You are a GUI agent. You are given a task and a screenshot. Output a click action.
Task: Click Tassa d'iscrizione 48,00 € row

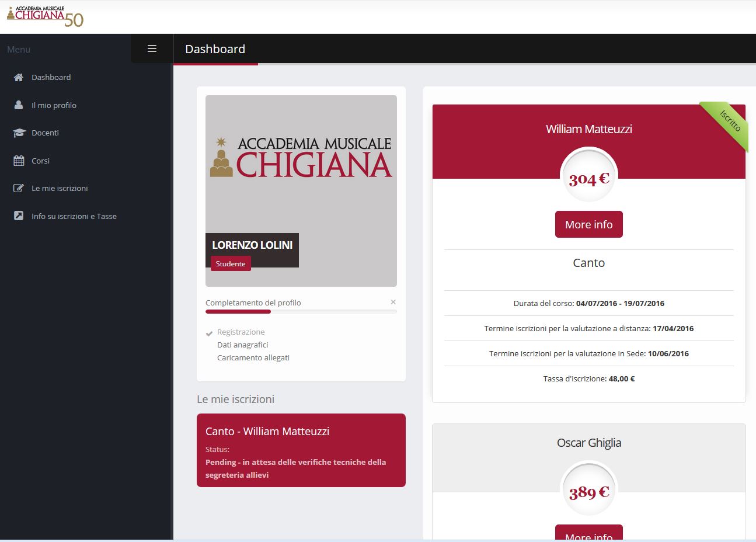588,378
